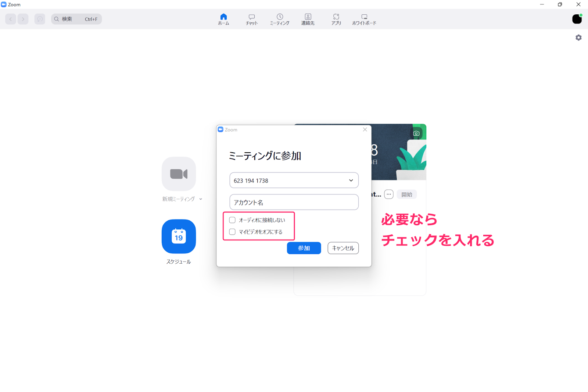
Task: Expand the meeting ID dropdown
Action: coord(351,181)
